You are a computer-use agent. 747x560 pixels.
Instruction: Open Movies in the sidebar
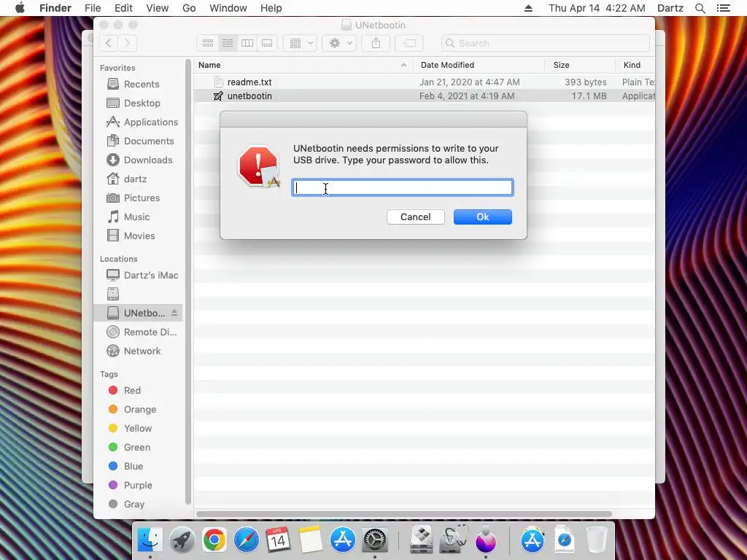pyautogui.click(x=131, y=236)
